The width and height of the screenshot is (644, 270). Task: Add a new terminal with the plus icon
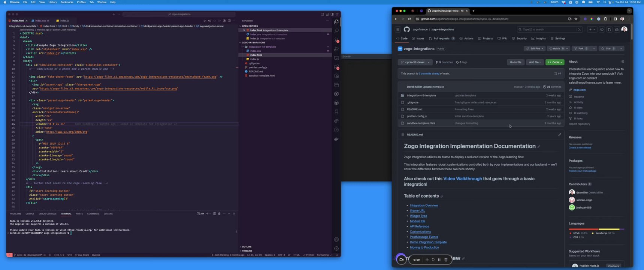pos(207,214)
